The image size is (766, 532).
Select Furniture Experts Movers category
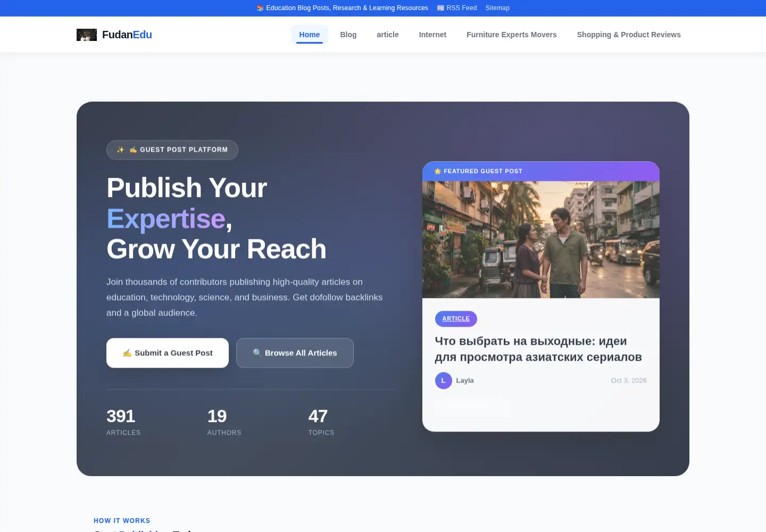512,35
